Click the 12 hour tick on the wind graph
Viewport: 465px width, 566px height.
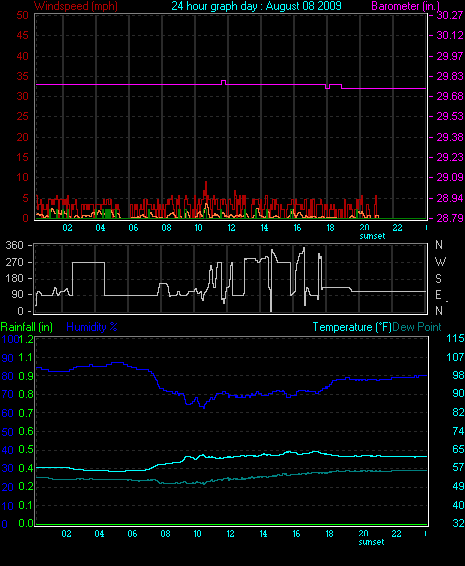coord(231,227)
